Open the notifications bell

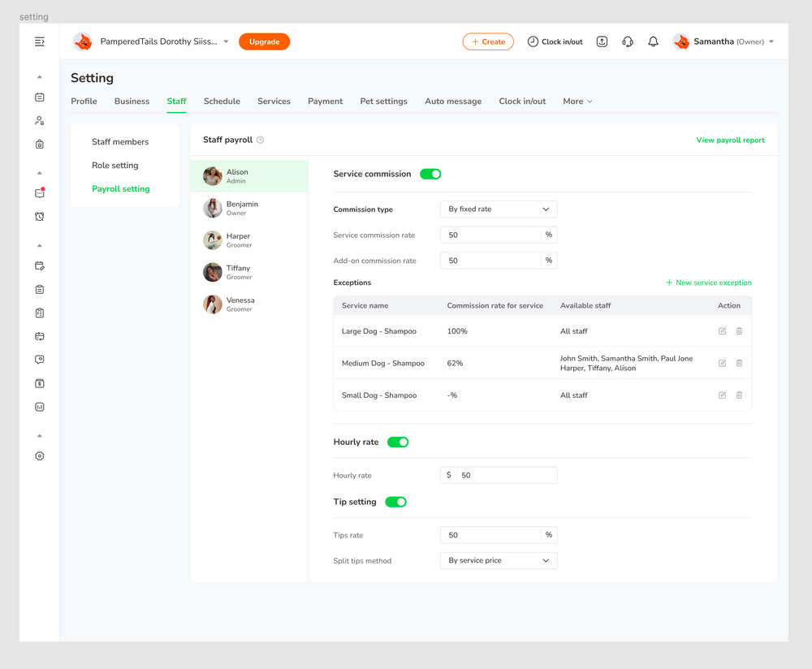point(653,41)
